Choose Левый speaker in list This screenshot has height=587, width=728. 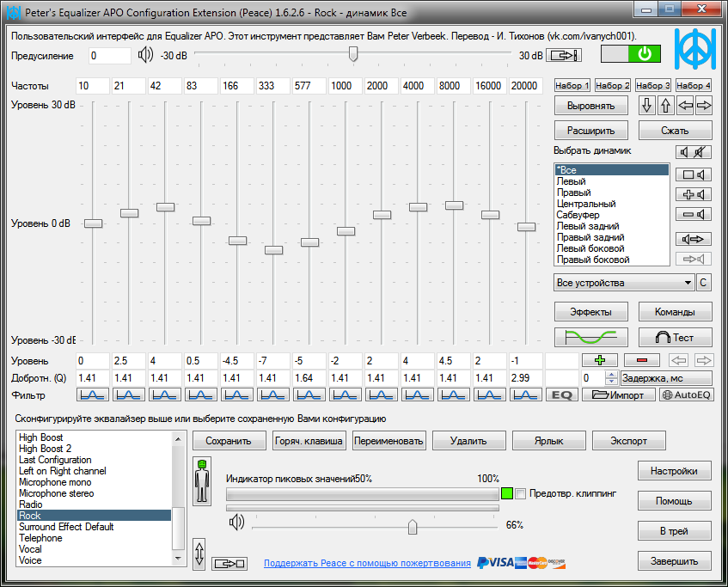click(571, 181)
